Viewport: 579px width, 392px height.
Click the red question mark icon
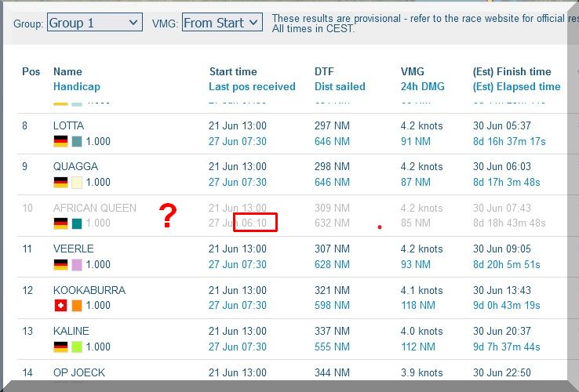(x=167, y=216)
